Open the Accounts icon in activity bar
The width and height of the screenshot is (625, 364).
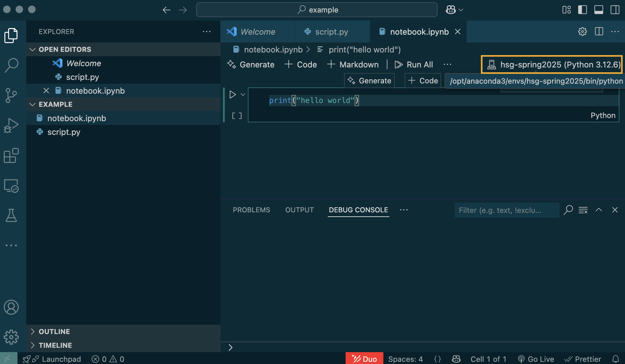tap(11, 307)
